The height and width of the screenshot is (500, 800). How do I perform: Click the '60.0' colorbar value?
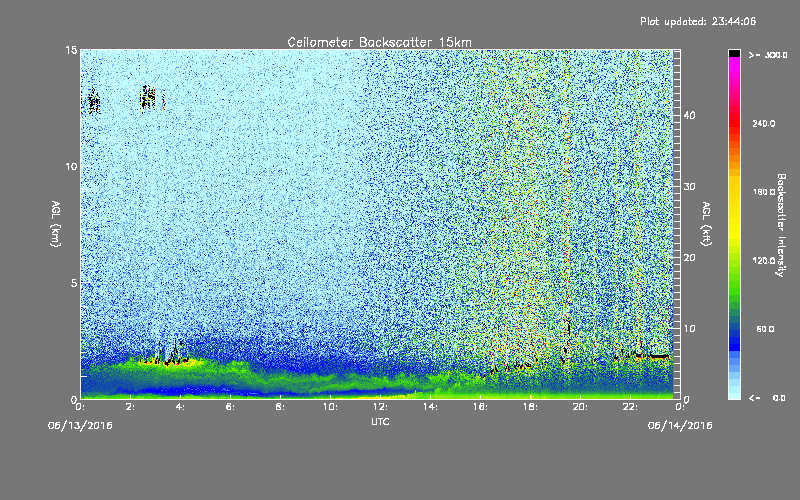[765, 329]
